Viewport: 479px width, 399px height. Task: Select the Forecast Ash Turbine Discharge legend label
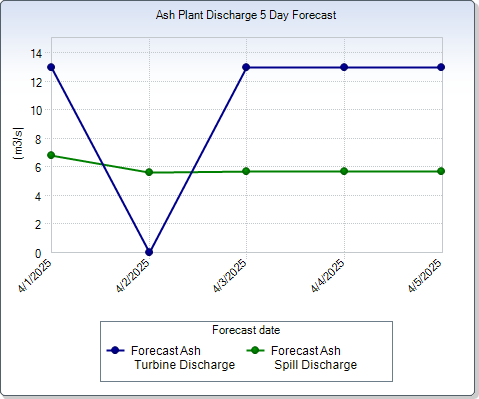(183, 358)
